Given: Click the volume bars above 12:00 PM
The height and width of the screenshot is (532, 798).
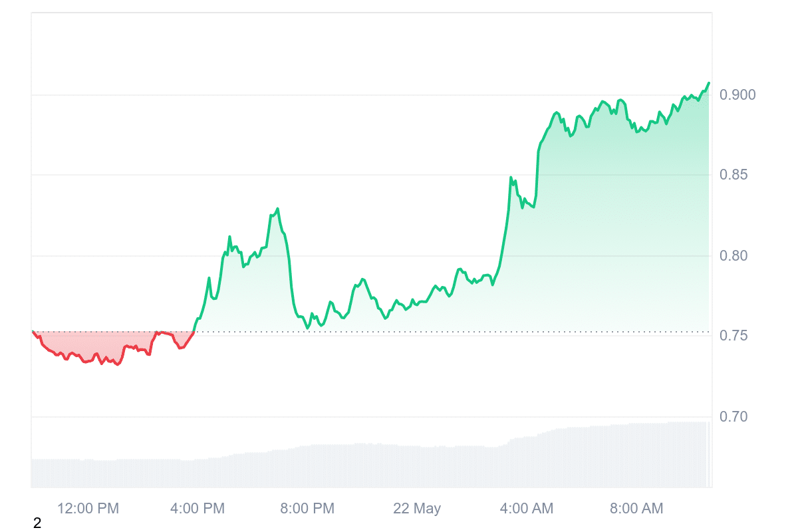Looking at the screenshot, I should pos(88,472).
